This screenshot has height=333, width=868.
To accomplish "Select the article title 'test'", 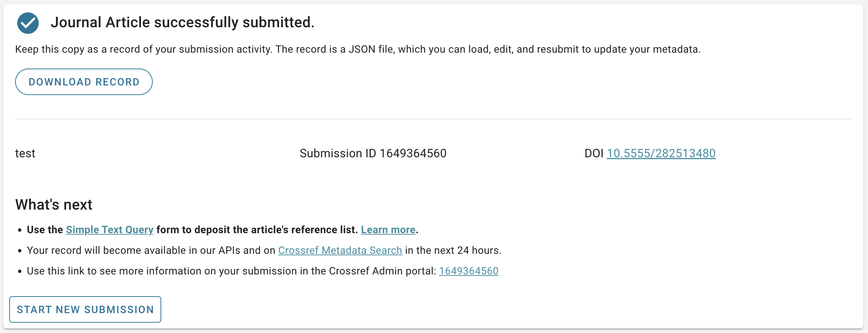I will [25, 153].
